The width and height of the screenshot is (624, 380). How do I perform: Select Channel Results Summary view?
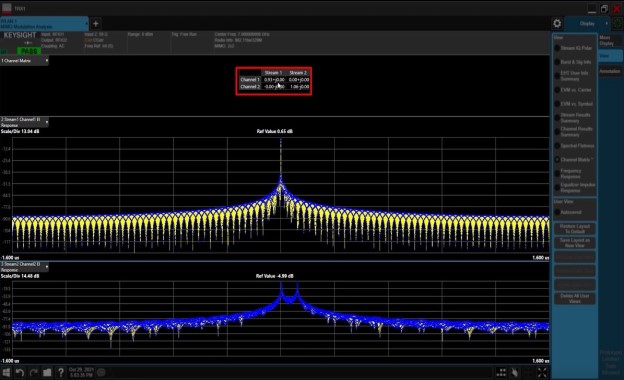pyautogui.click(x=574, y=132)
